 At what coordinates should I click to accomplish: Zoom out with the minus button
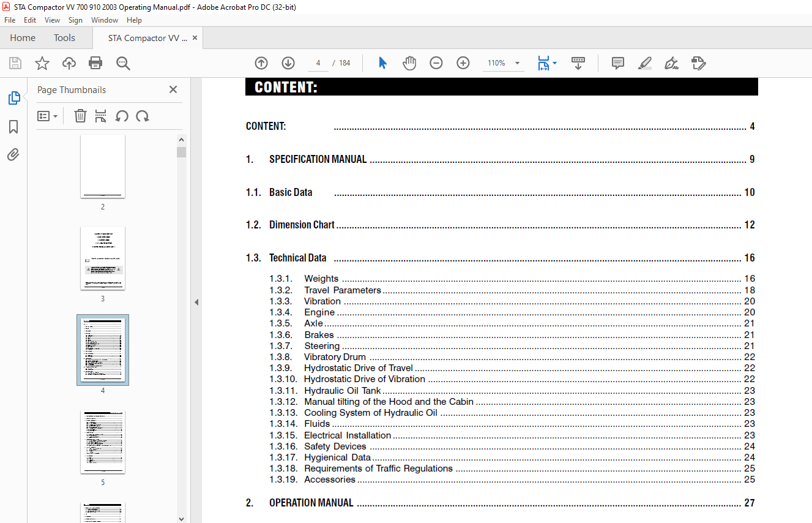click(436, 63)
